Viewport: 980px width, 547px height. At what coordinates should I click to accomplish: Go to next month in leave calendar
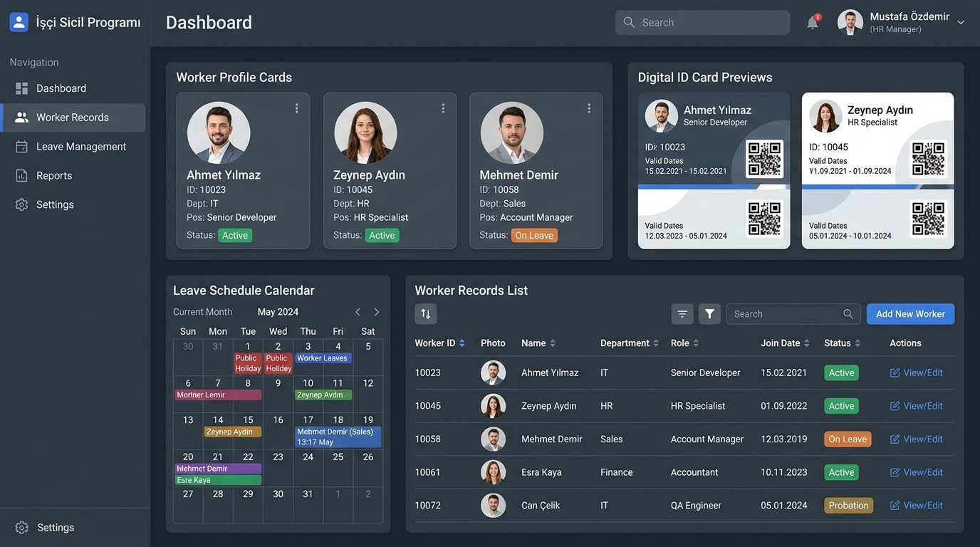377,312
